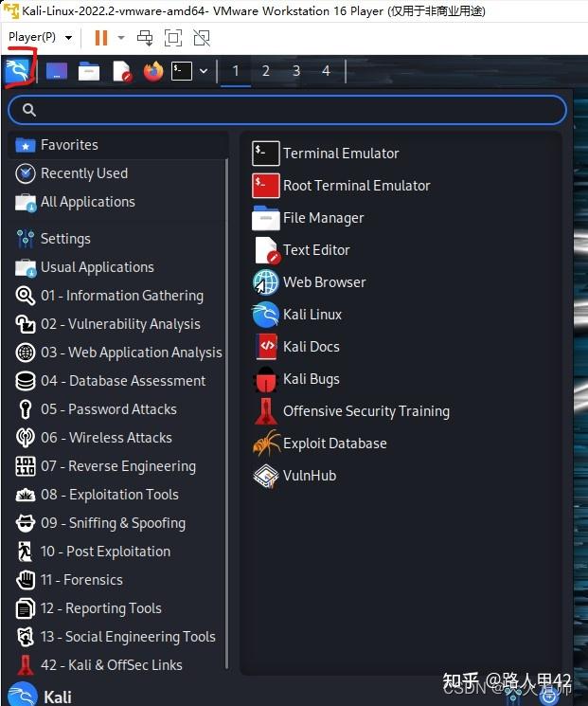
Task: Open 12 - Reporting Tools category
Action: [x=117, y=608]
